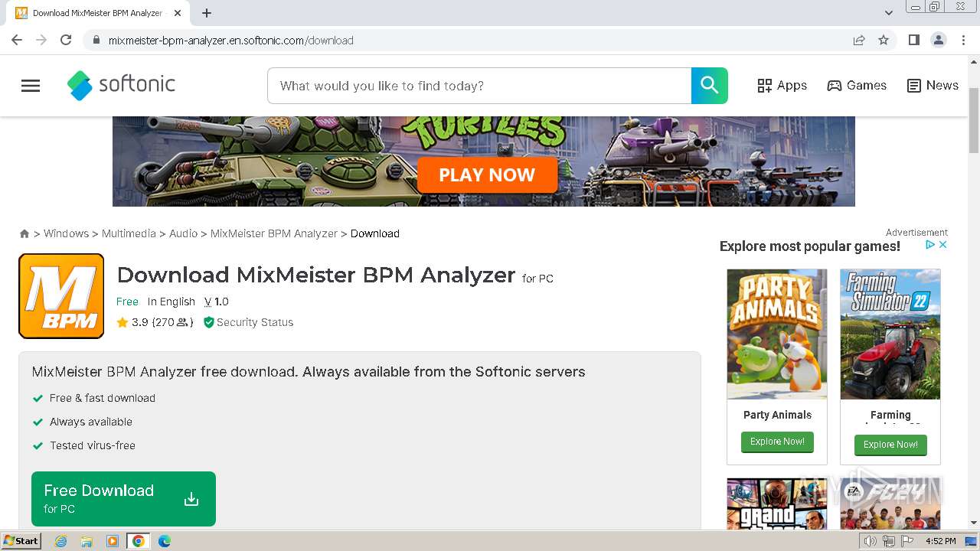Click the browser forward arrow

[41, 40]
